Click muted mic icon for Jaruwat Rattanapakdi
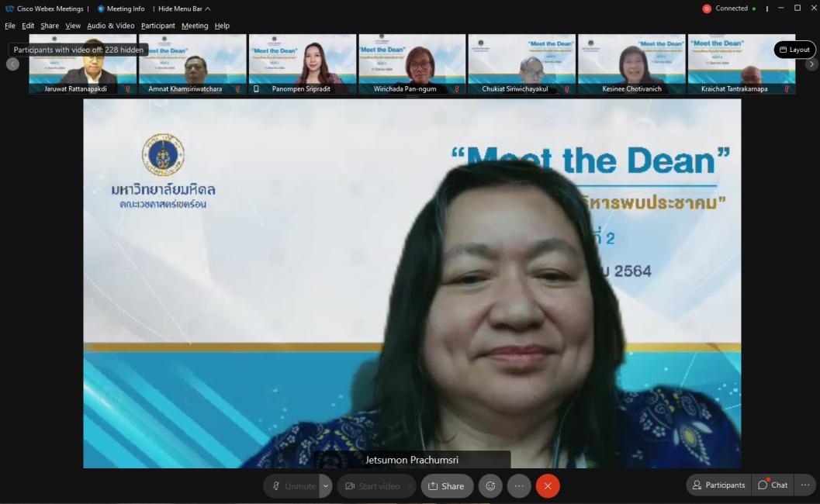Screen dimensions: 820x504 pyautogui.click(x=127, y=89)
